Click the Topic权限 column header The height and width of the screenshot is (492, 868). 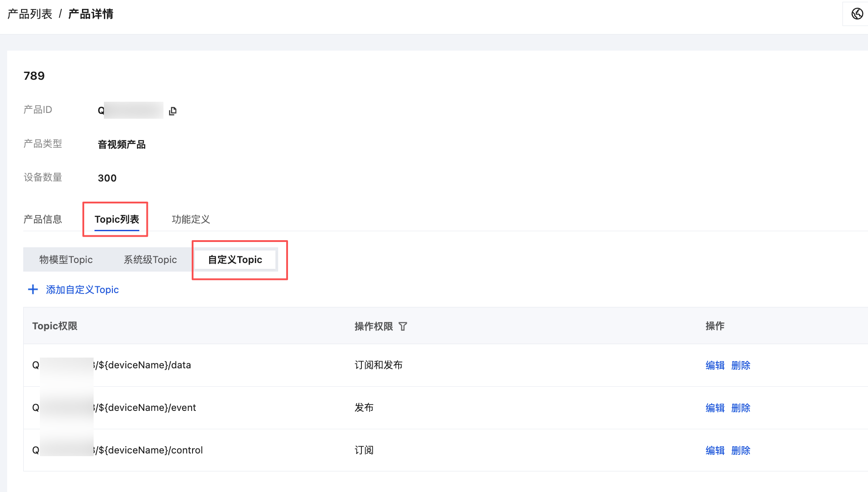pos(55,326)
